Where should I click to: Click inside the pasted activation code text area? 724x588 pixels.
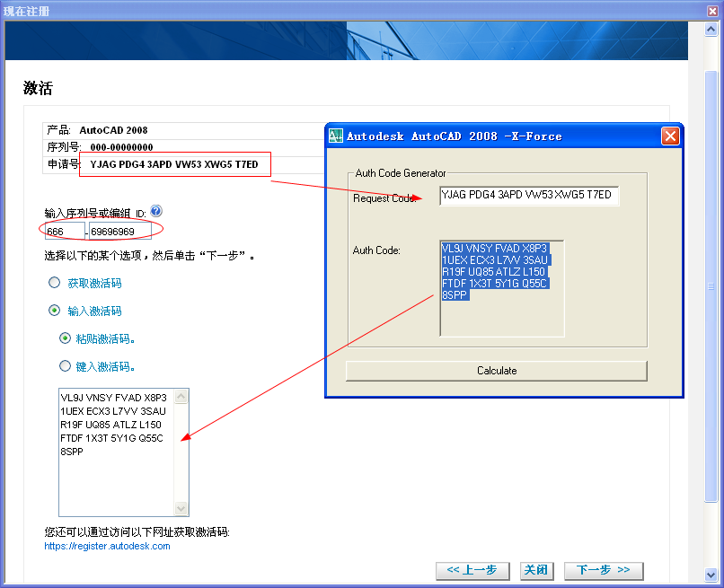[117, 452]
